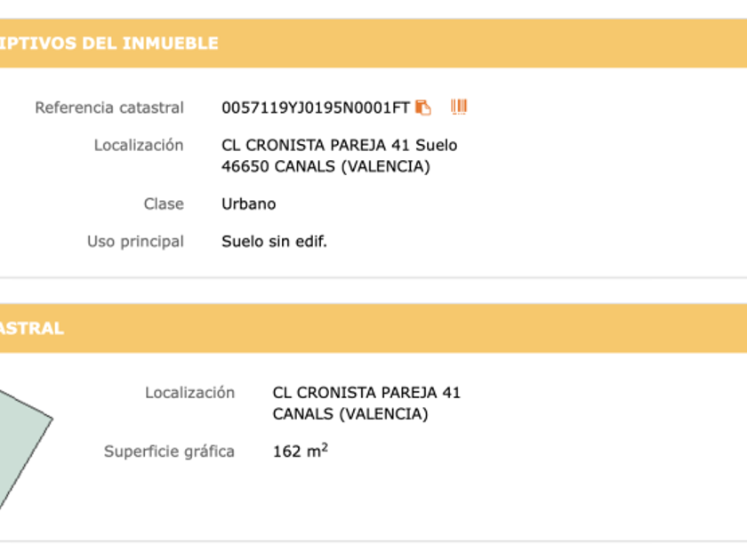Click 'CANALS (VALENCIA)' below the parcel address

pos(350,414)
